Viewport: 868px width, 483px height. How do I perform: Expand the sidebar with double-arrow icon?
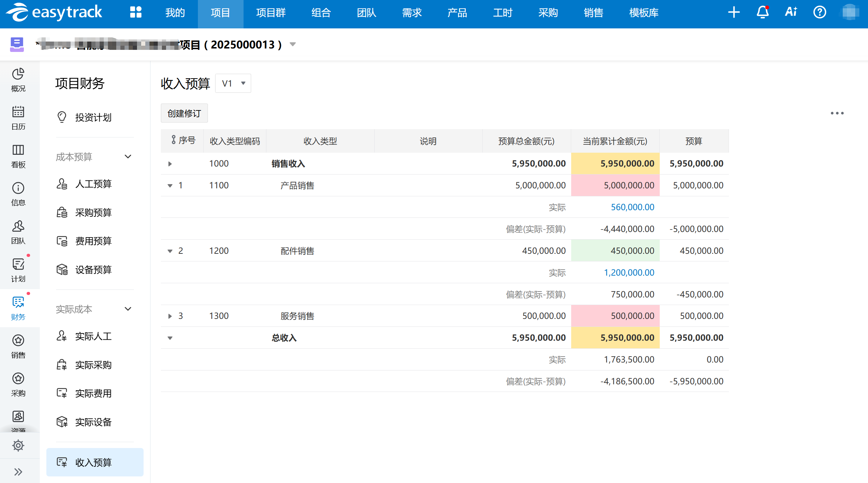click(x=18, y=472)
